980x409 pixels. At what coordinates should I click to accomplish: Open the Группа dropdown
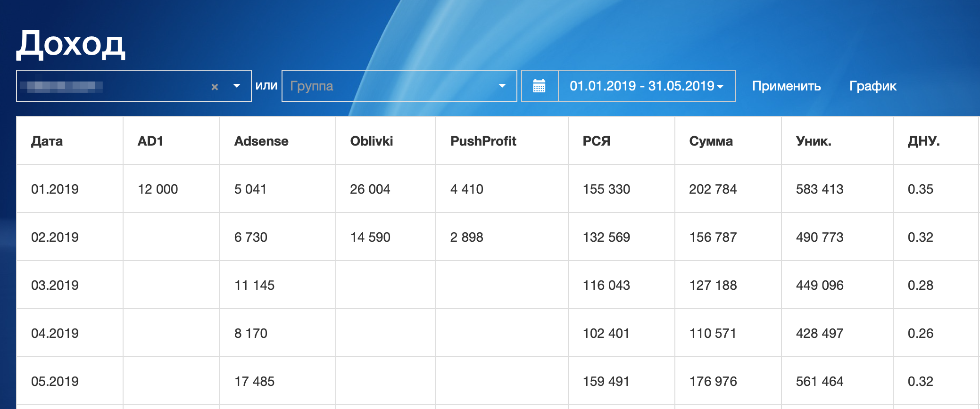pos(399,86)
